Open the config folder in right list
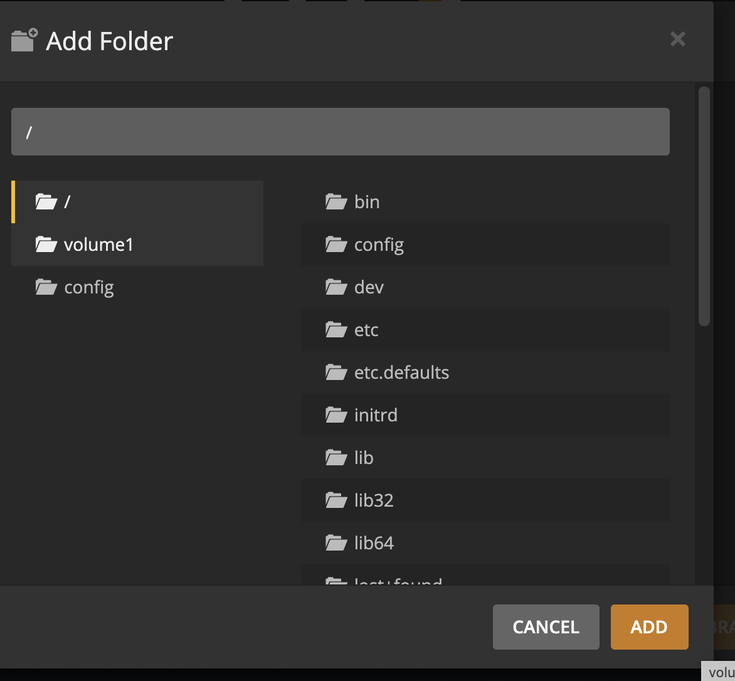This screenshot has width=735, height=681. pos(379,244)
